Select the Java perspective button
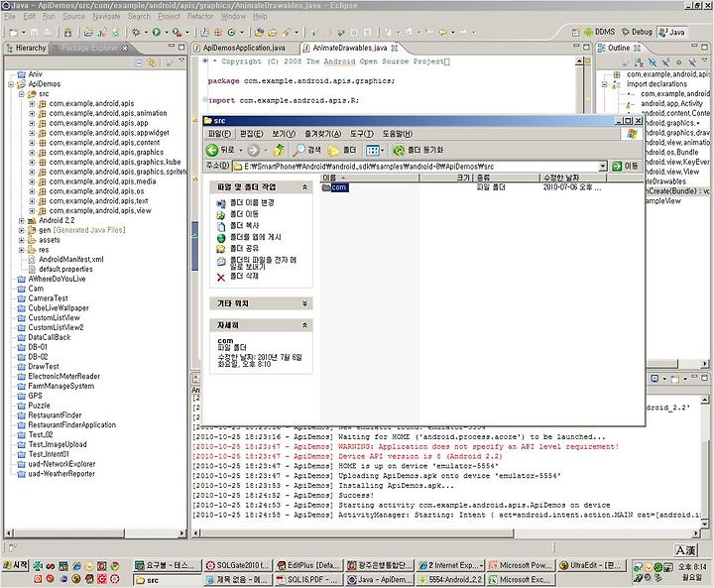Screen dimensions: 714x588 [671, 32]
